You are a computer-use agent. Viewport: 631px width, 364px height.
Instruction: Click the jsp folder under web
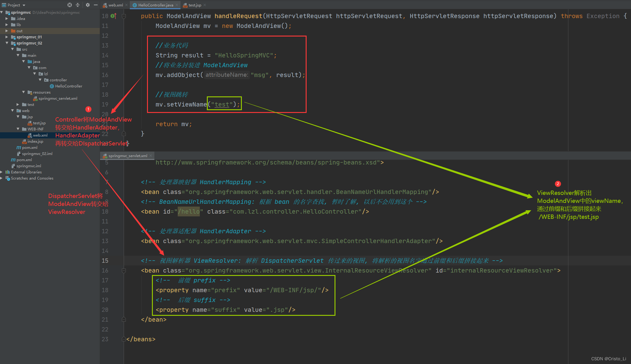pos(30,117)
